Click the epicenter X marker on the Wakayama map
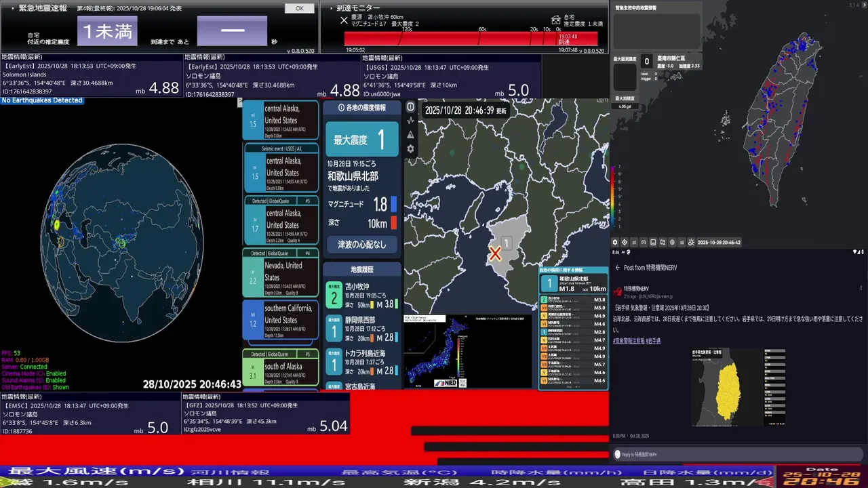The width and height of the screenshot is (868, 488). pos(496,254)
